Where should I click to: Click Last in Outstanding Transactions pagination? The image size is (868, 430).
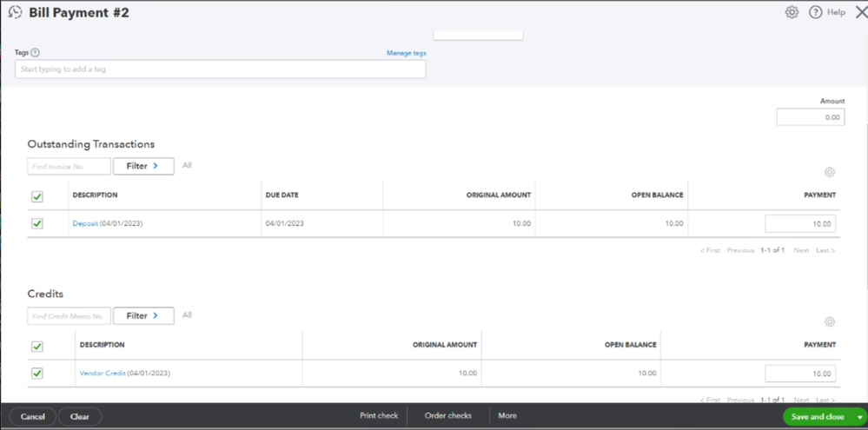825,251
